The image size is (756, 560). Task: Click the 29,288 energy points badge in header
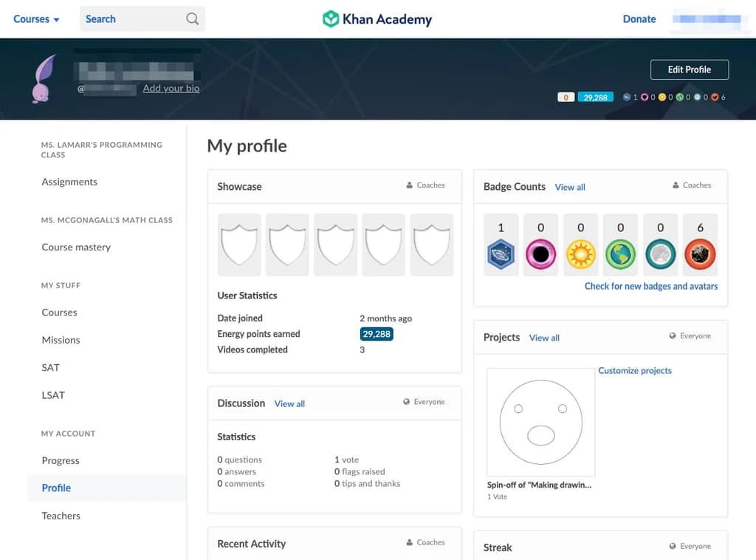click(x=596, y=98)
